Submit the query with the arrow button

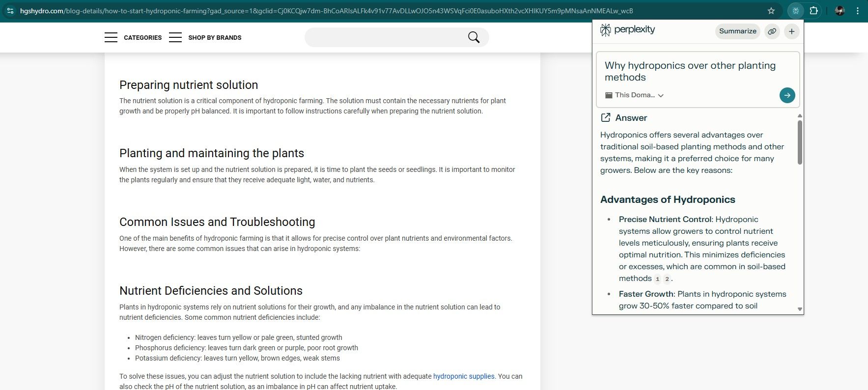point(787,95)
